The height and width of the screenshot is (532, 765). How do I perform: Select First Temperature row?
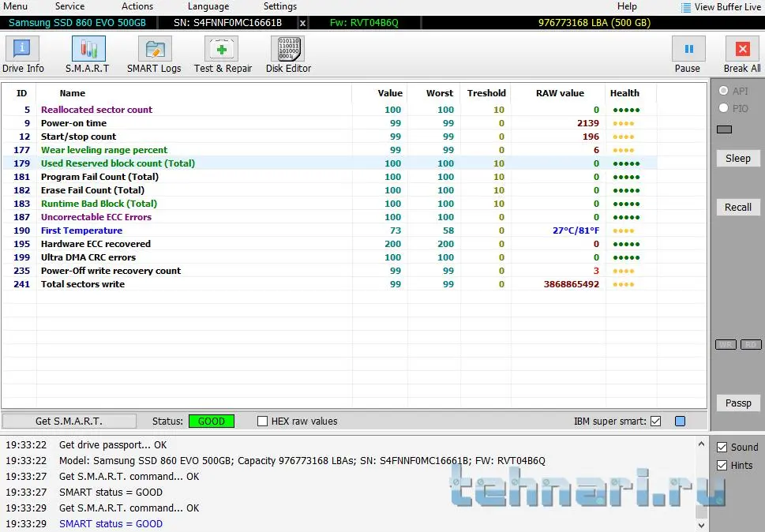(x=330, y=230)
